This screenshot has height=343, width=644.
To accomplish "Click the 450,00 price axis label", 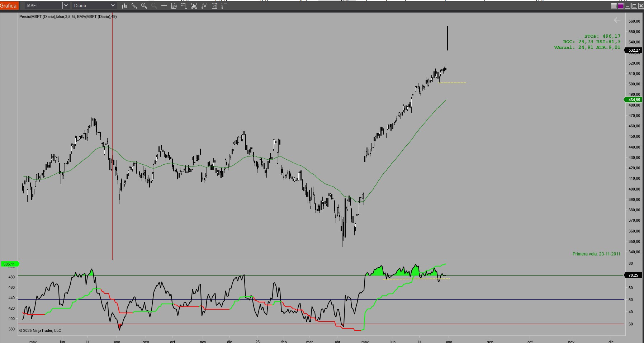I will tap(634, 136).
